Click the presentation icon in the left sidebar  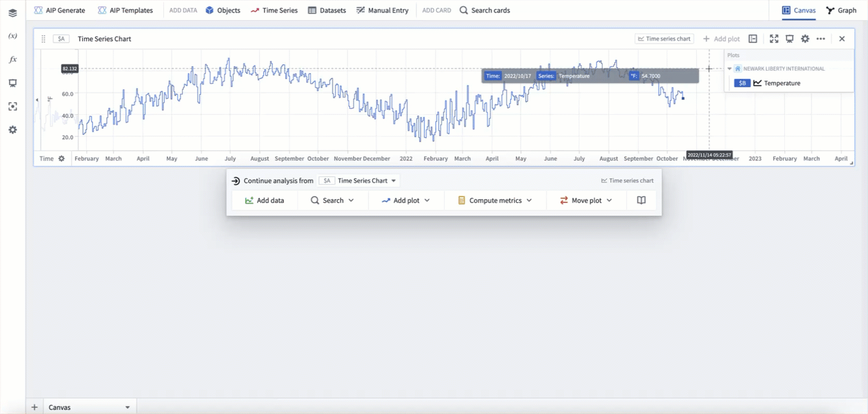pos(12,83)
